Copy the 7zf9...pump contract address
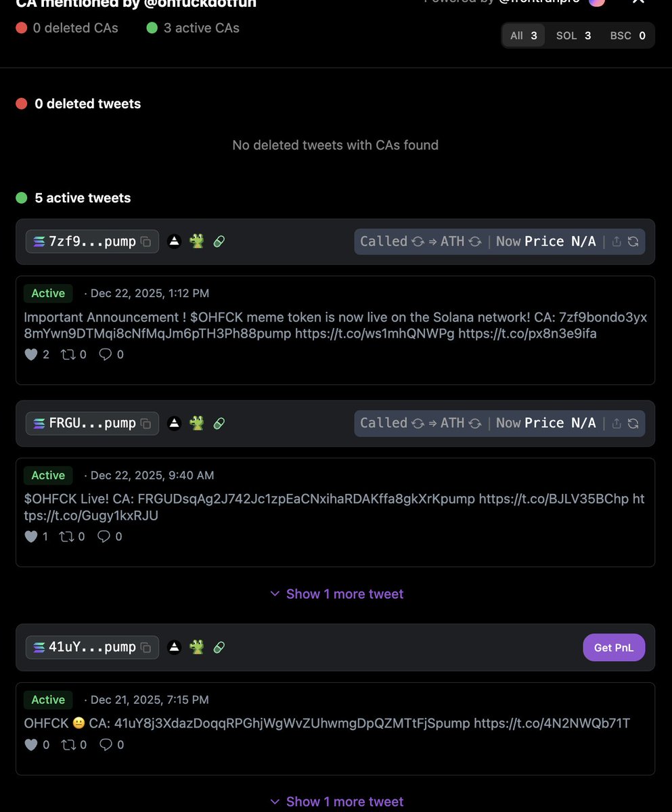Viewport: 672px width, 812px height. 145,242
